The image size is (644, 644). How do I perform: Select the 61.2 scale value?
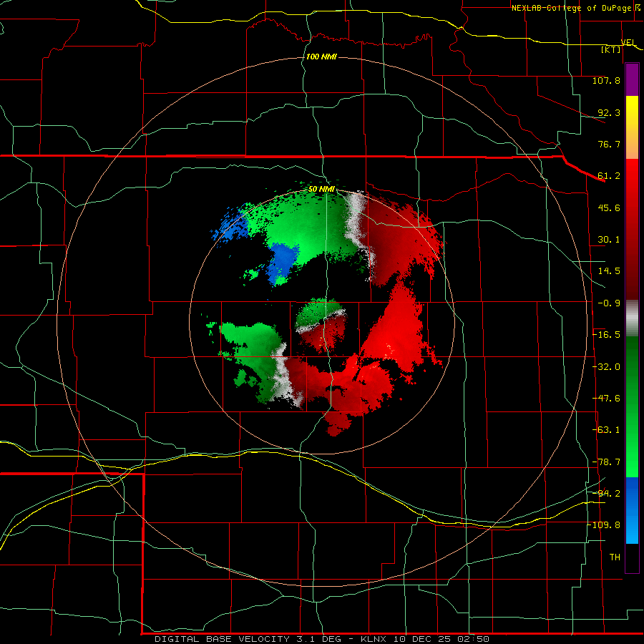(609, 176)
